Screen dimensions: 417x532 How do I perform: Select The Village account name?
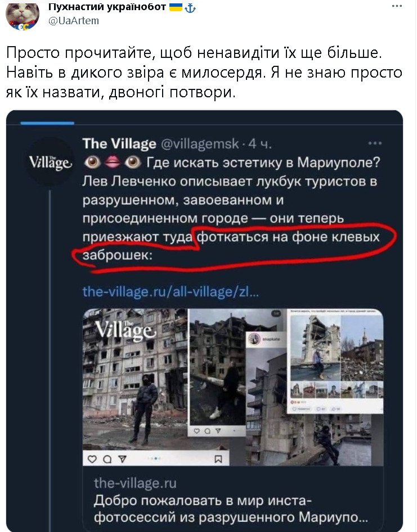tap(119, 144)
